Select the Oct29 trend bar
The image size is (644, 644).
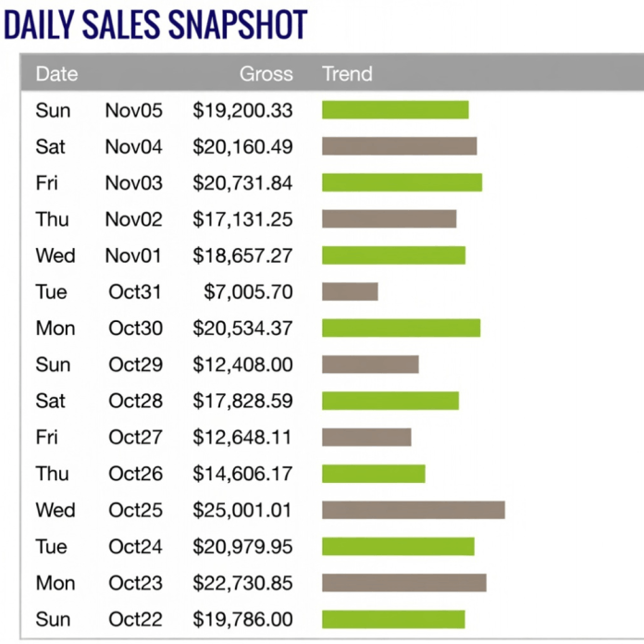click(370, 365)
